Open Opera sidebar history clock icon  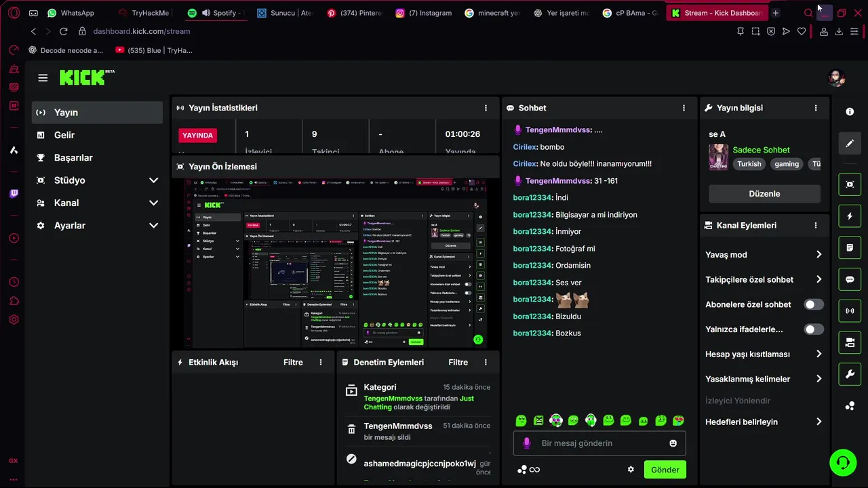pyautogui.click(x=14, y=282)
